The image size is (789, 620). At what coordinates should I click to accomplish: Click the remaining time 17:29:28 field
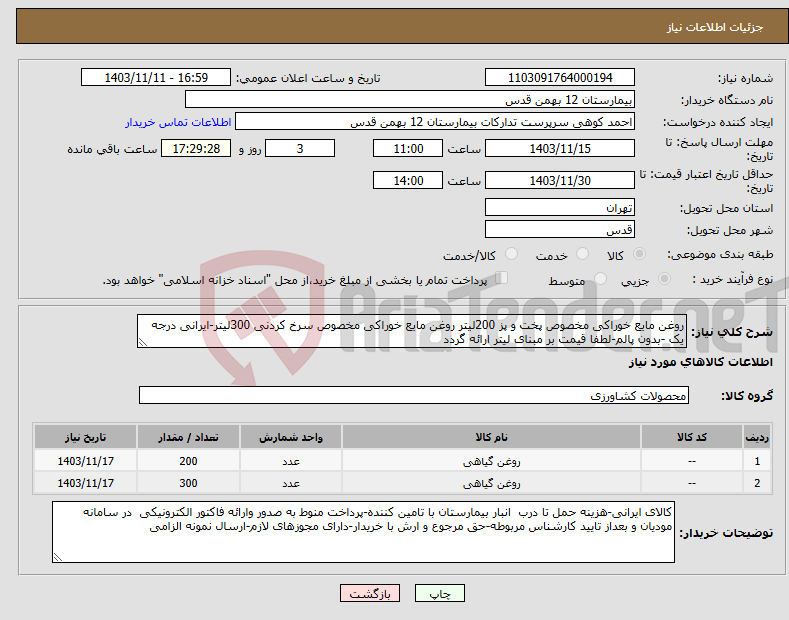(196, 148)
